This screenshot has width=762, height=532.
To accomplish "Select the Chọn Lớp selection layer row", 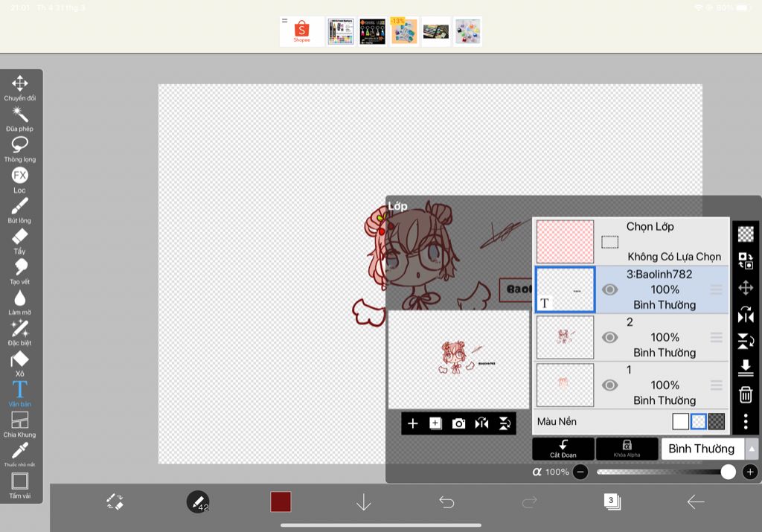I will coord(632,242).
